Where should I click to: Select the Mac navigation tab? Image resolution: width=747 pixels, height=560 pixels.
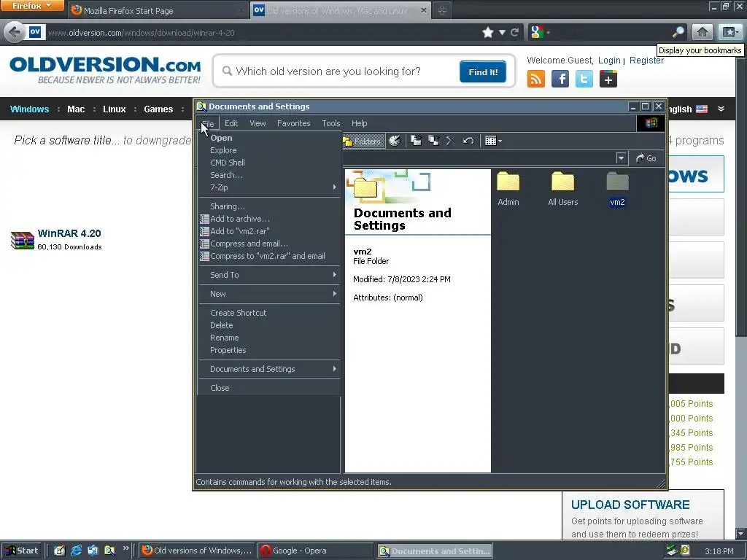(x=76, y=109)
